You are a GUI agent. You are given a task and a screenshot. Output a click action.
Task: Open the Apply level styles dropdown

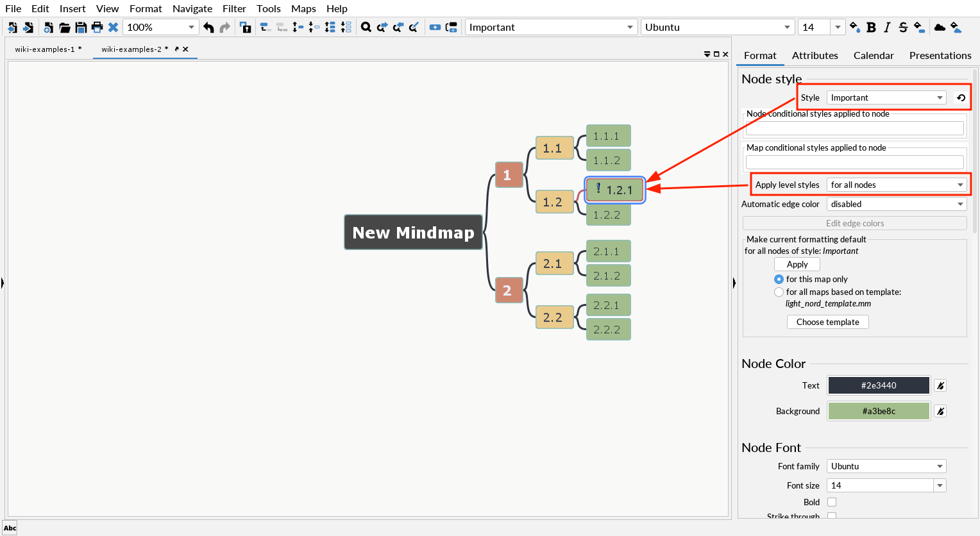(x=896, y=185)
